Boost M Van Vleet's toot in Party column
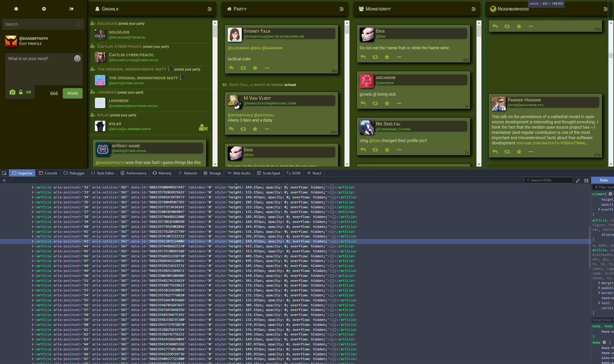This screenshot has width=614, height=364. coord(243,129)
